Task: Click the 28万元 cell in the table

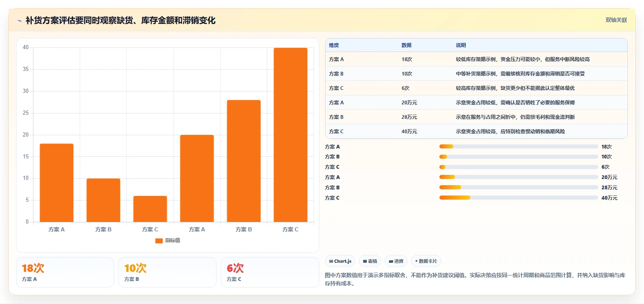Action: point(409,117)
